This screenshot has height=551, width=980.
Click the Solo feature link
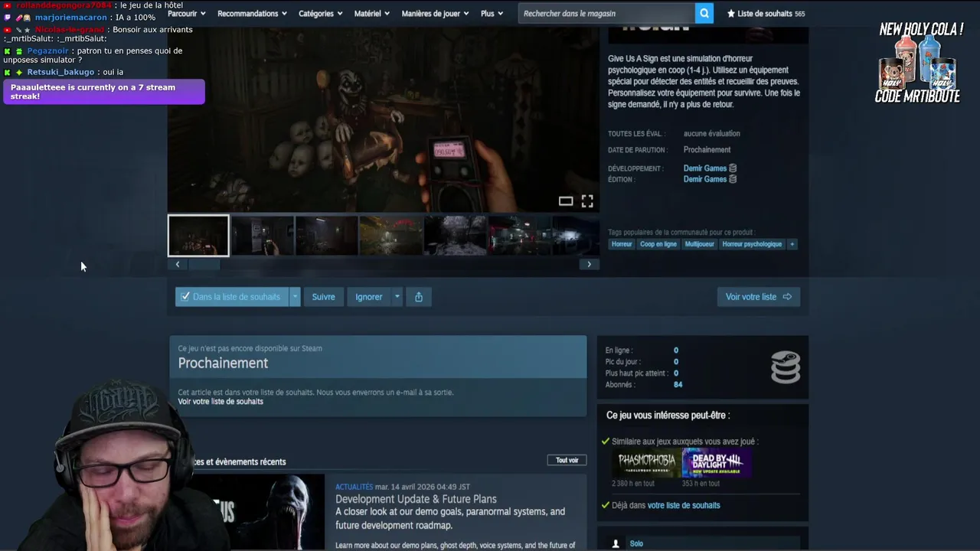[636, 543]
